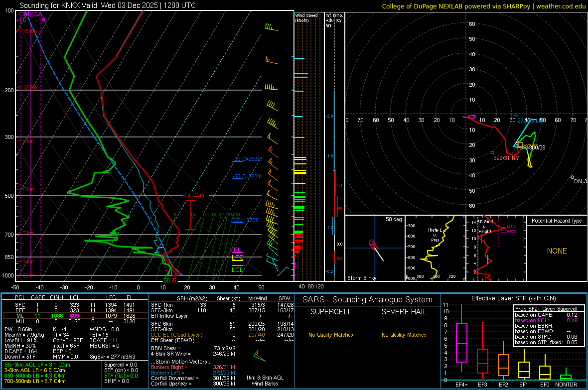Click the Corfidi Downshear row
Image resolution: width=588 pixels, height=390 pixels.
tap(193, 379)
